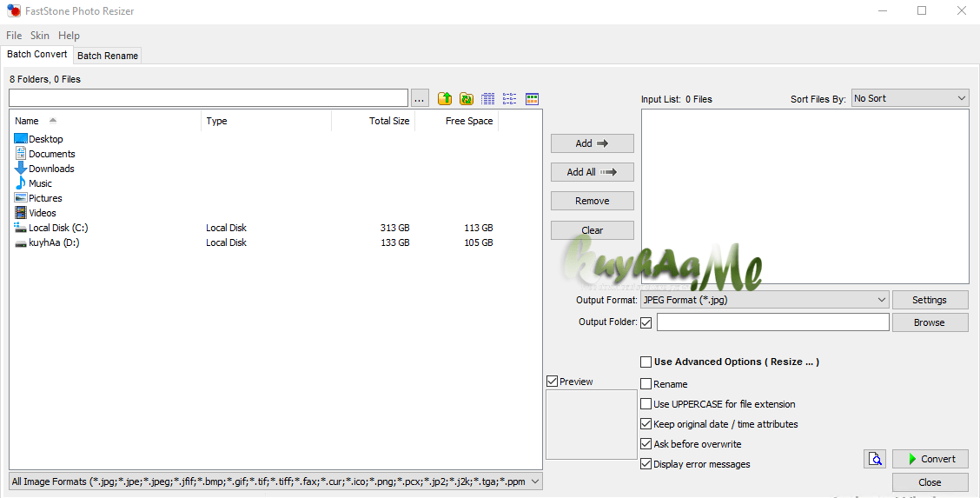The width and height of the screenshot is (980, 498).
Task: Click the Type column header
Action: coord(266,121)
